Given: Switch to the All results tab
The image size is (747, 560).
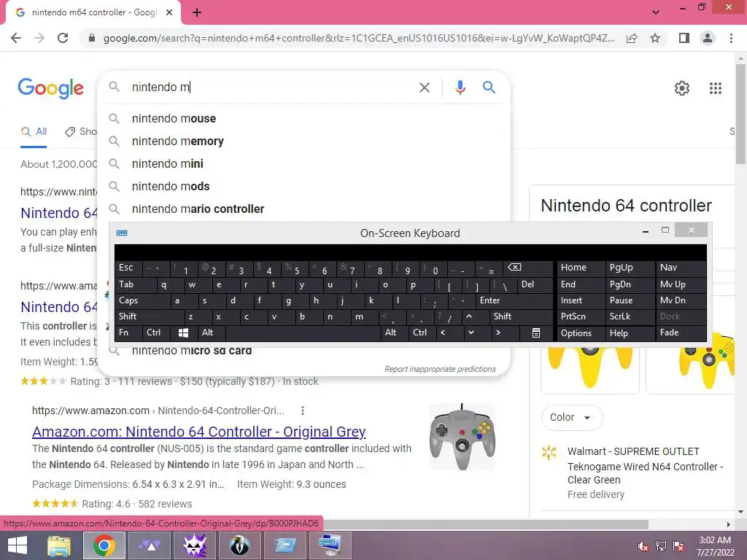Looking at the screenshot, I should [34, 132].
